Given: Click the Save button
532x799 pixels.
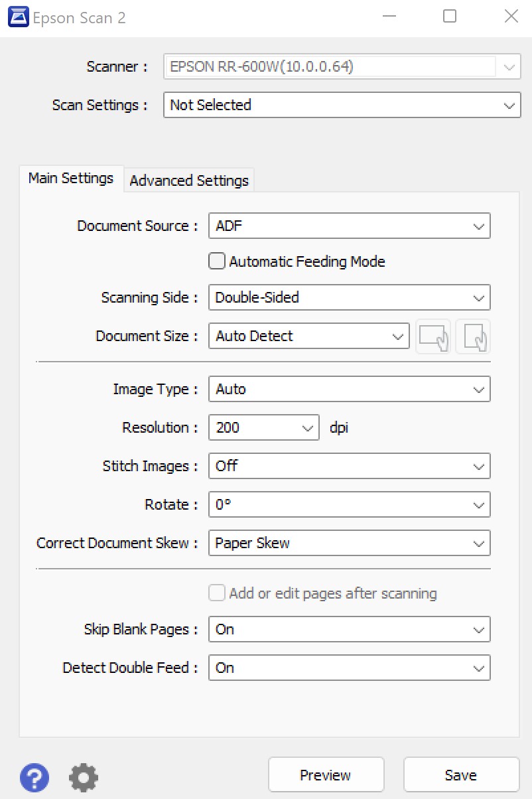Looking at the screenshot, I should 461,775.
